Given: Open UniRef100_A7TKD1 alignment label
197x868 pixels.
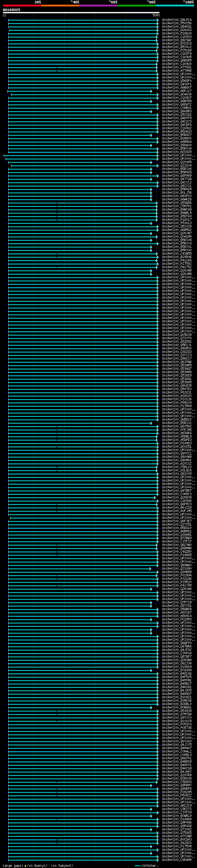Looking at the screenshot, I should point(176,67).
